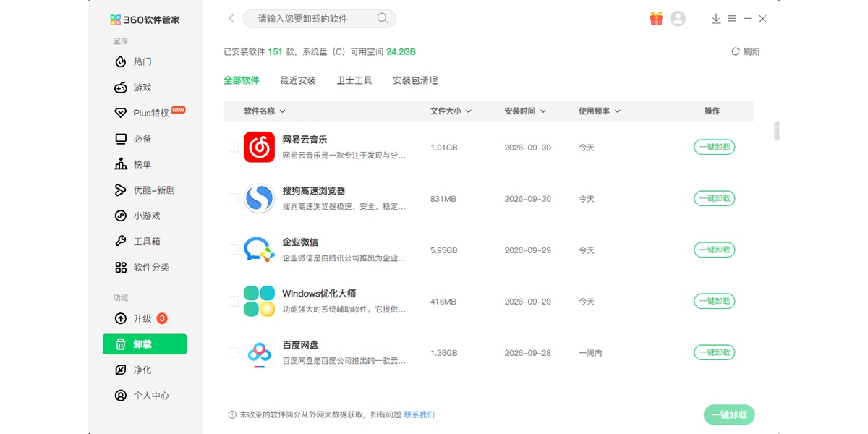868x434 pixels.
Task: Tick the checkbox for 百度网盘
Action: point(234,352)
